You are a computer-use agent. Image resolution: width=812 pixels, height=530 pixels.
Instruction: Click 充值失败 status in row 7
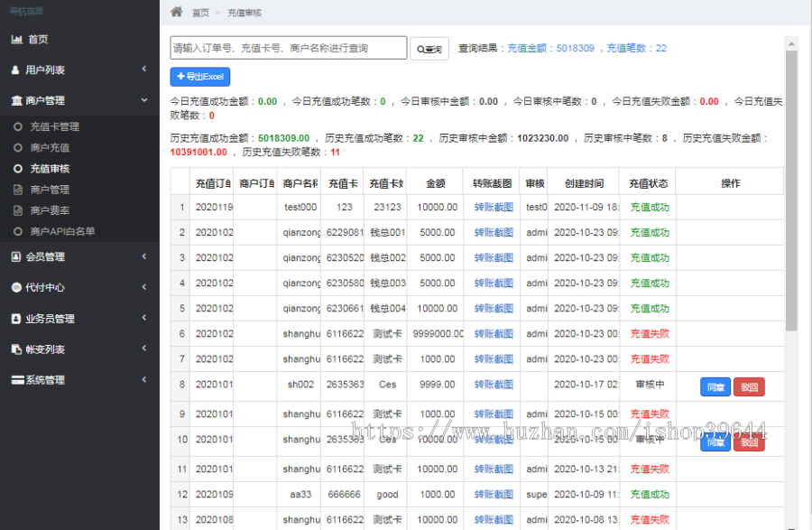pyautogui.click(x=650, y=359)
